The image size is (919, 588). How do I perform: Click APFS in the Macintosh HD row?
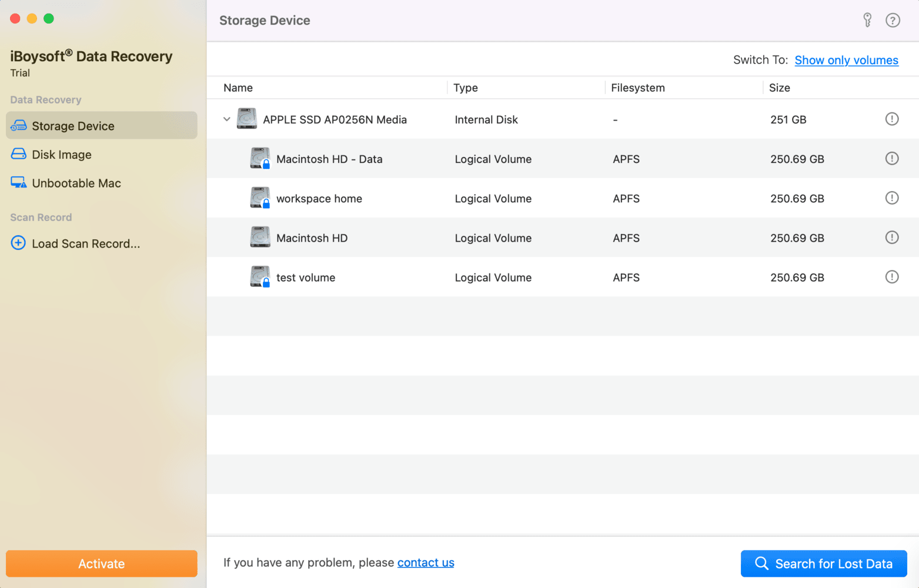(626, 238)
